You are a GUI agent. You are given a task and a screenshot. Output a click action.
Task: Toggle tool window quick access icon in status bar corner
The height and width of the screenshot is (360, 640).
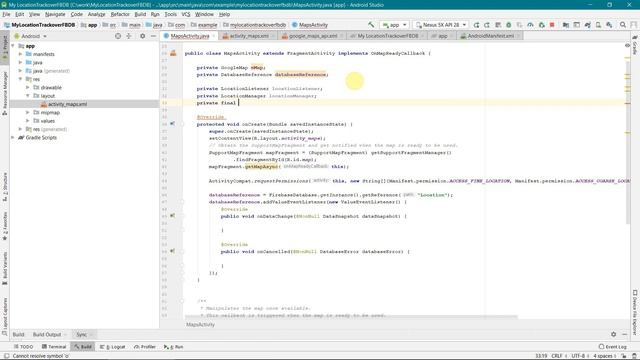click(6, 356)
